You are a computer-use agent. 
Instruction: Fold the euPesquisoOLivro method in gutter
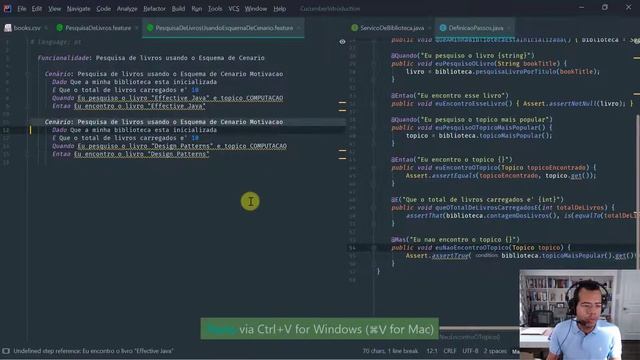point(373,64)
